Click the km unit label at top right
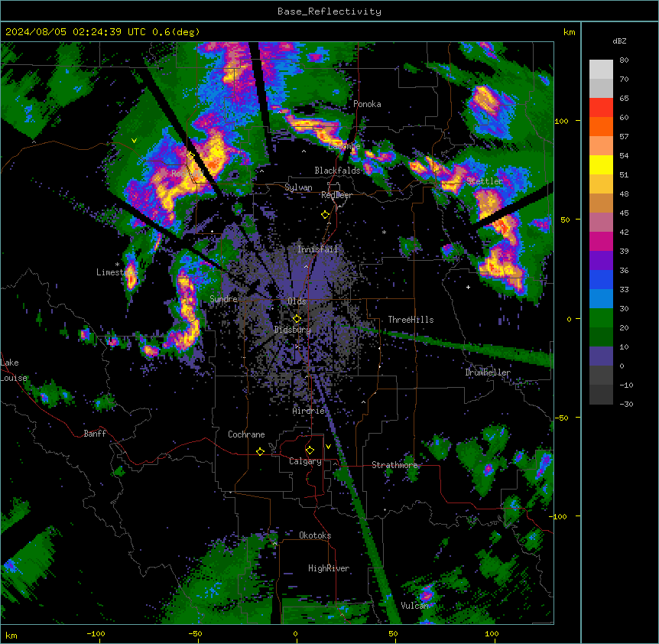 pos(569,32)
